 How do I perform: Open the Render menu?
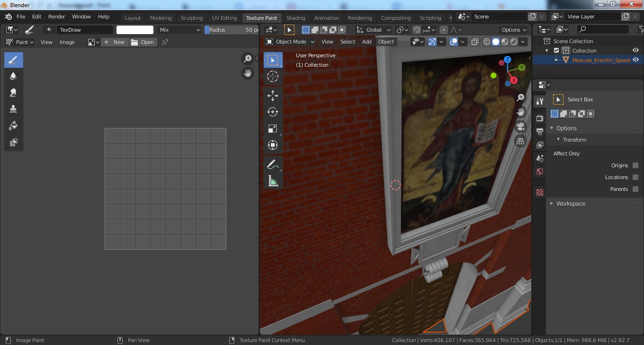tap(56, 17)
